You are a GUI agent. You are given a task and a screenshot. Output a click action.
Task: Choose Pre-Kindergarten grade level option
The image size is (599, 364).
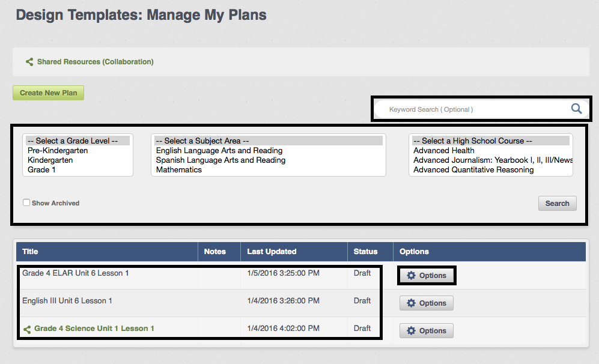pyautogui.click(x=58, y=151)
